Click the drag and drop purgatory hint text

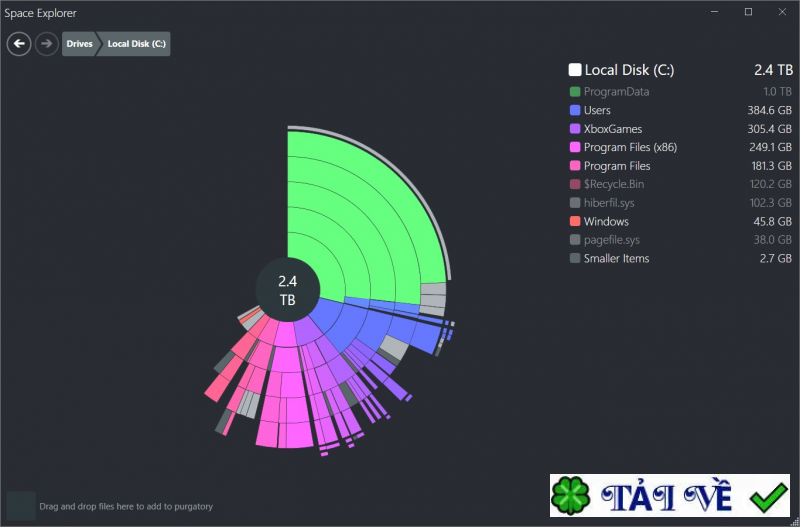[126, 507]
